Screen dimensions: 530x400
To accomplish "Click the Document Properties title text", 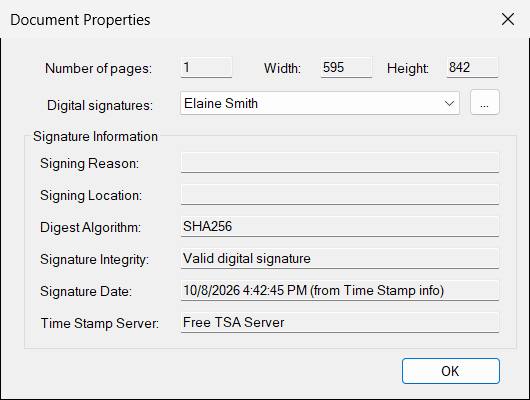I will 80,20.
